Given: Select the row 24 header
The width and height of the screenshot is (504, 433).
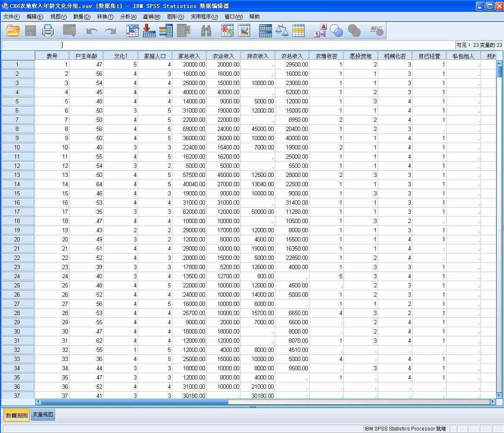Looking at the screenshot, I should click(17, 276).
